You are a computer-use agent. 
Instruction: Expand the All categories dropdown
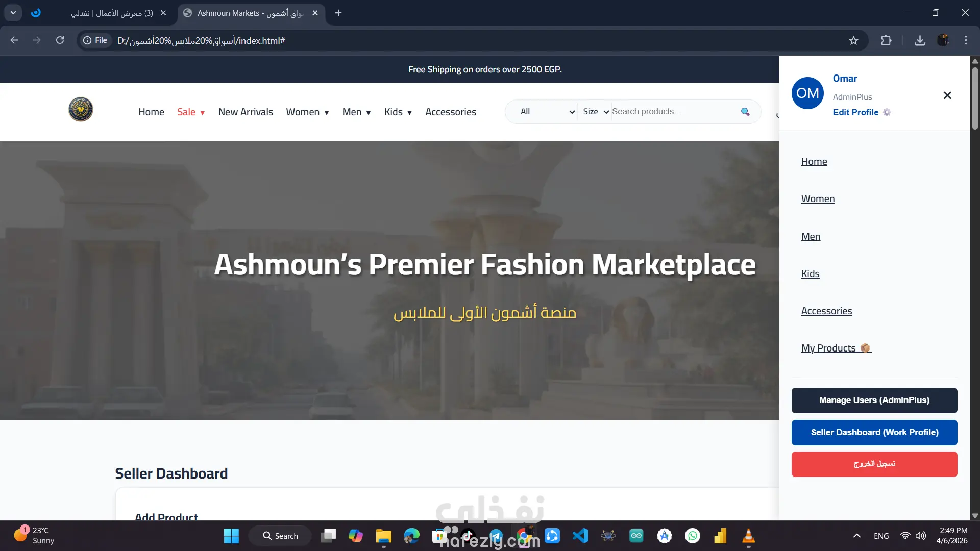(547, 112)
